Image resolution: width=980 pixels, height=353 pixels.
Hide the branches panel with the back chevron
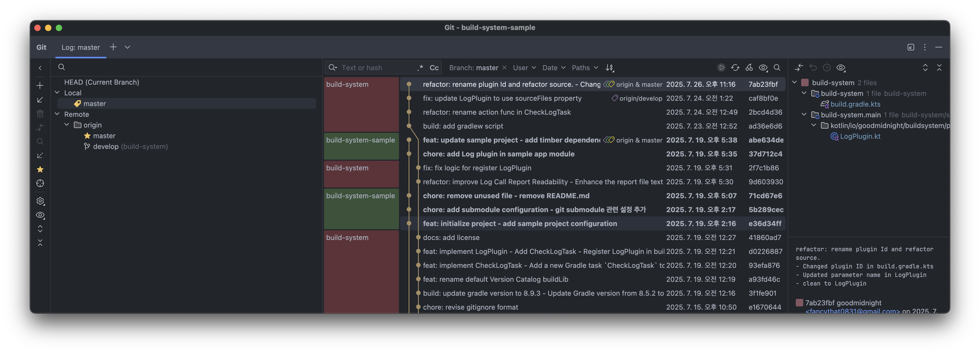click(x=40, y=68)
